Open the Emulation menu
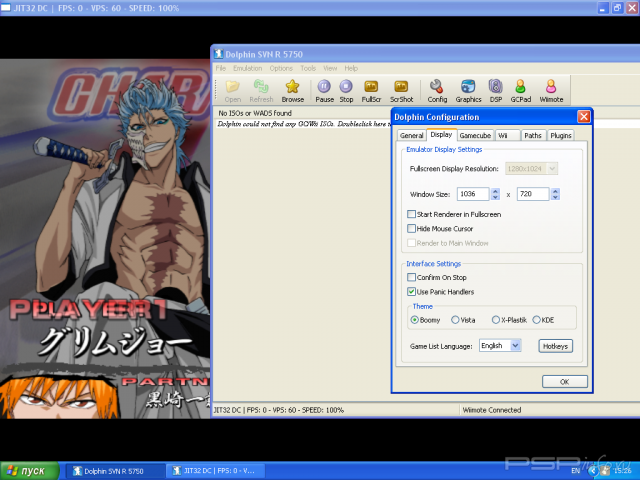 pos(247,68)
